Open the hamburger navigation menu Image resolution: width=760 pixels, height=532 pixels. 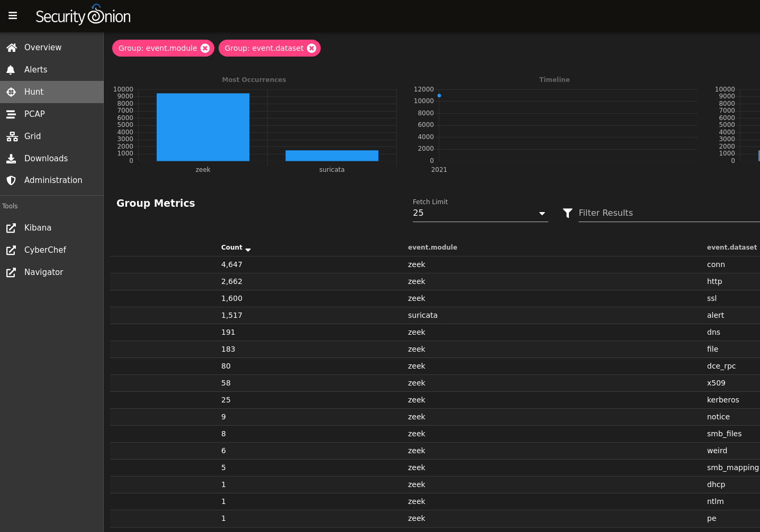coord(13,16)
